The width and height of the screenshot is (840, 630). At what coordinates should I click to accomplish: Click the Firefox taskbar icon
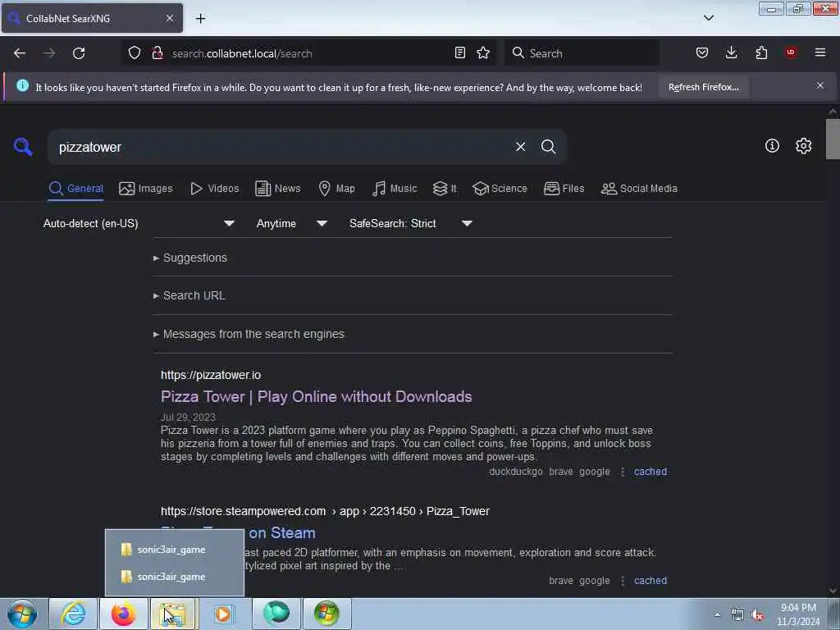123,614
